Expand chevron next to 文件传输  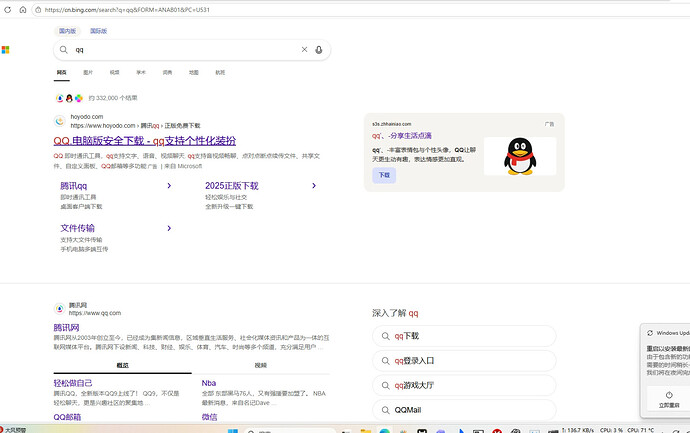pyautogui.click(x=169, y=228)
